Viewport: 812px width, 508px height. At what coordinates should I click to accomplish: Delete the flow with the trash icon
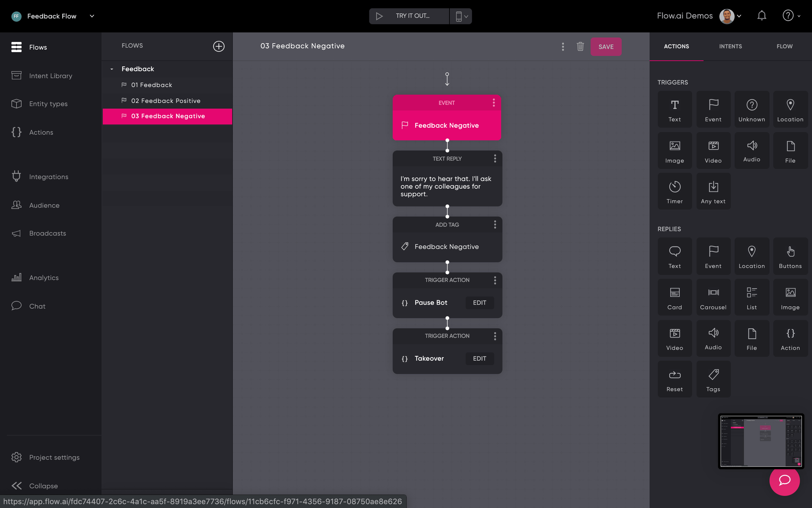coord(580,46)
